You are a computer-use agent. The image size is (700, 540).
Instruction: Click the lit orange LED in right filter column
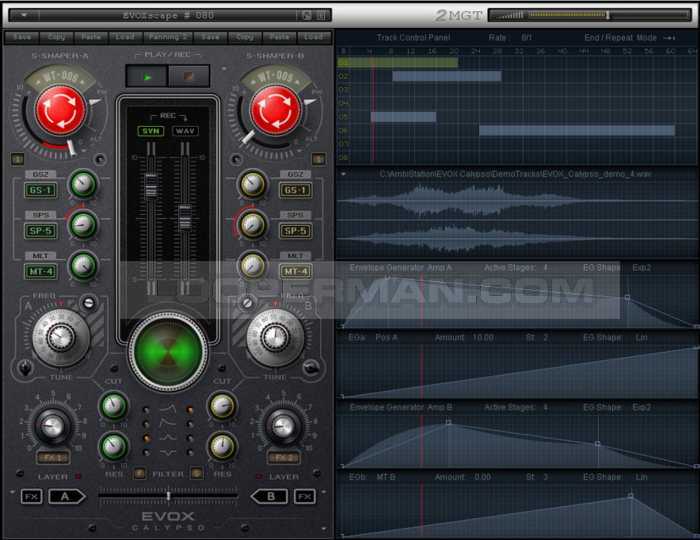[x=190, y=409]
